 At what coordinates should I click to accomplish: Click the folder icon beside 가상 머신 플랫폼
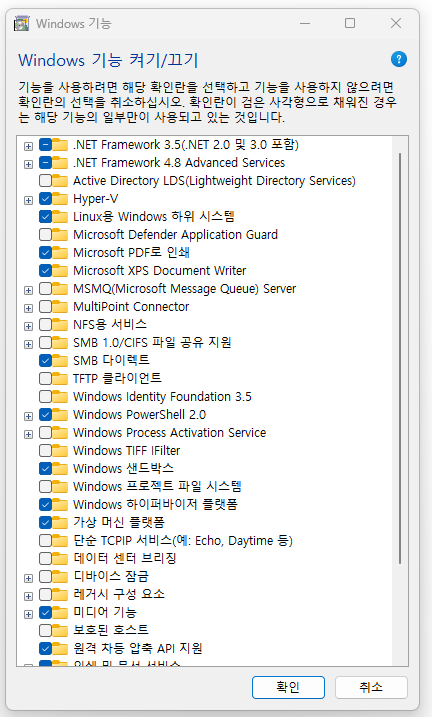pyautogui.click(x=60, y=522)
